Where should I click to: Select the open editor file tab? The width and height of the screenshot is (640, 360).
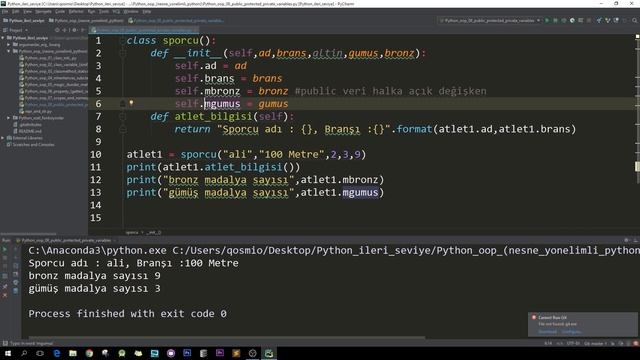pyautogui.click(x=144, y=30)
